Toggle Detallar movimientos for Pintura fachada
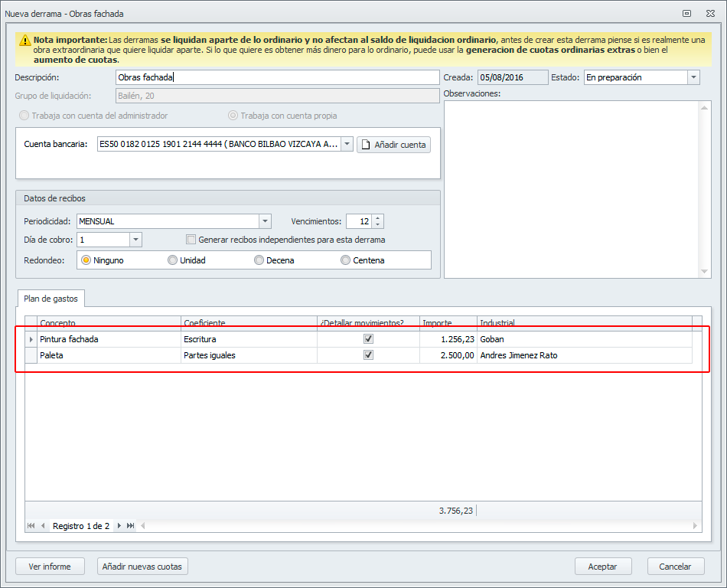 coord(369,339)
